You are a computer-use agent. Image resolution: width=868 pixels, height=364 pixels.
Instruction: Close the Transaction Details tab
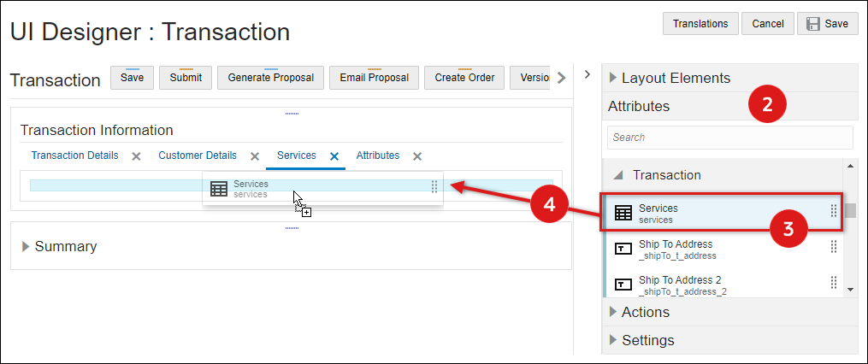[136, 156]
